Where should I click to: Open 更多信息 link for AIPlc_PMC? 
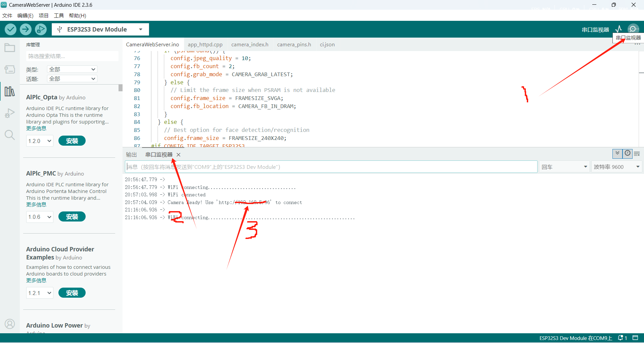coord(36,205)
